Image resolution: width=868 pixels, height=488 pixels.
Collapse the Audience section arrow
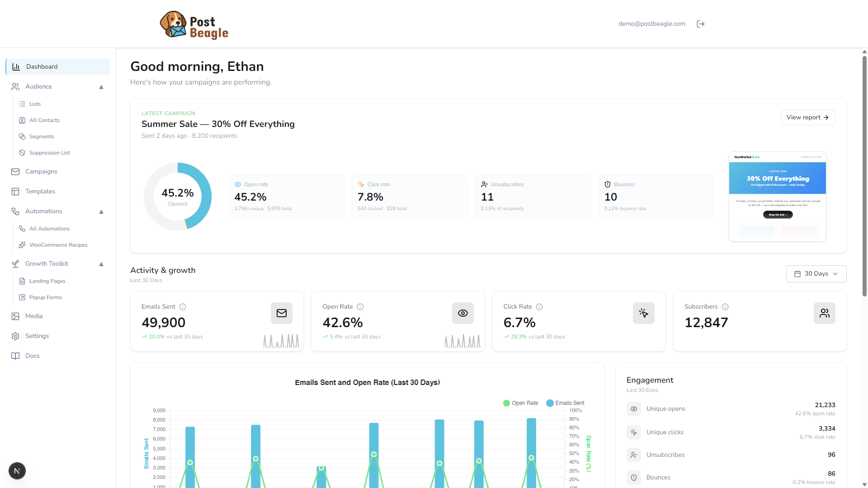101,87
